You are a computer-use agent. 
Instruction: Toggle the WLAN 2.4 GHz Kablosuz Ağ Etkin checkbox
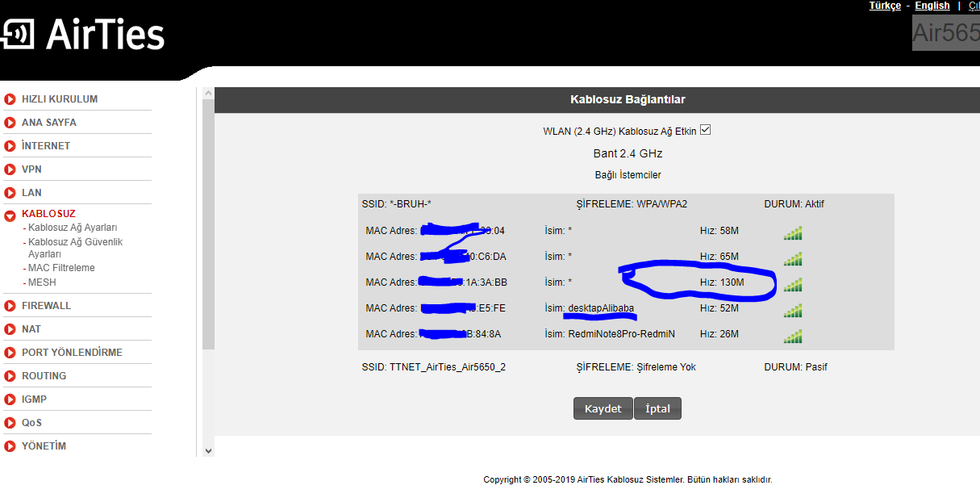tap(705, 130)
